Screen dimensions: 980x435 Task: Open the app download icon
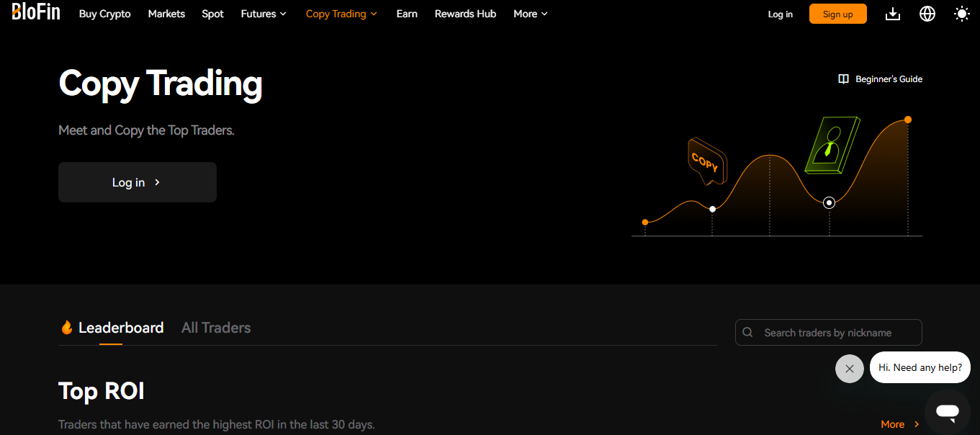pos(893,14)
